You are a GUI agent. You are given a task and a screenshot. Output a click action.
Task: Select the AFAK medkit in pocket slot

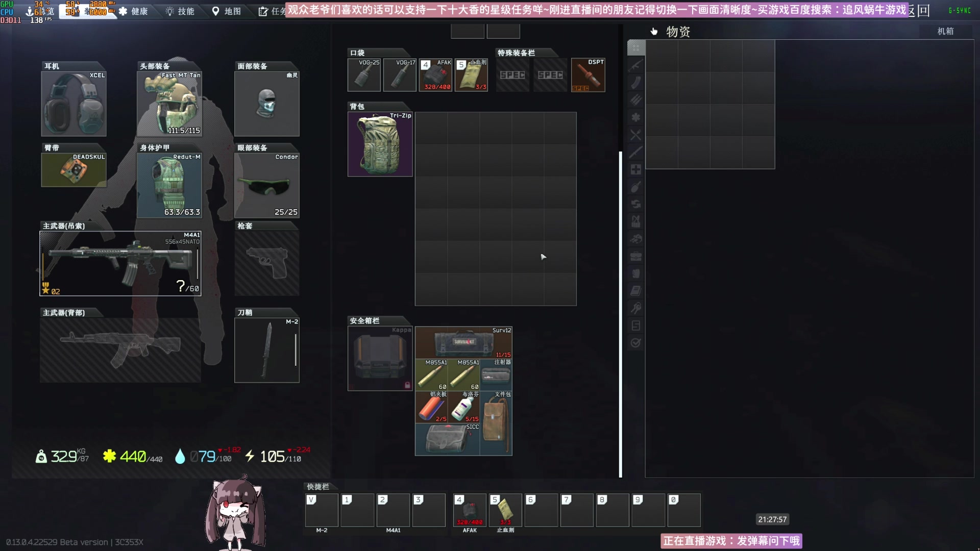tap(435, 75)
